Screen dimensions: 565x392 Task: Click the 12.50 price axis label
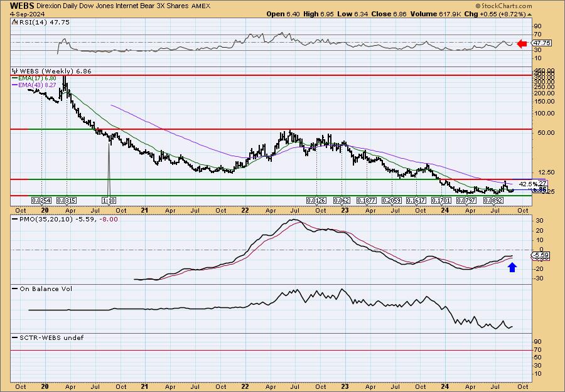coord(546,172)
